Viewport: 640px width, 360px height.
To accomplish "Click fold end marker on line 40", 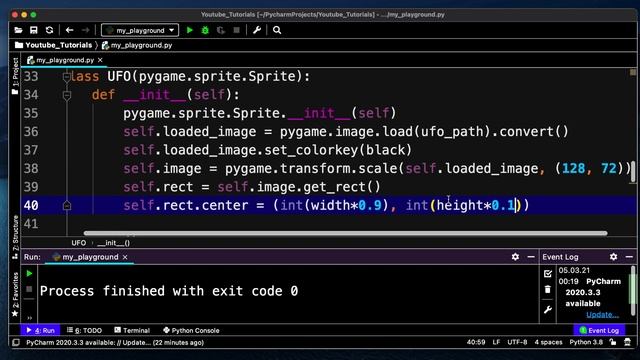I will click(67, 206).
